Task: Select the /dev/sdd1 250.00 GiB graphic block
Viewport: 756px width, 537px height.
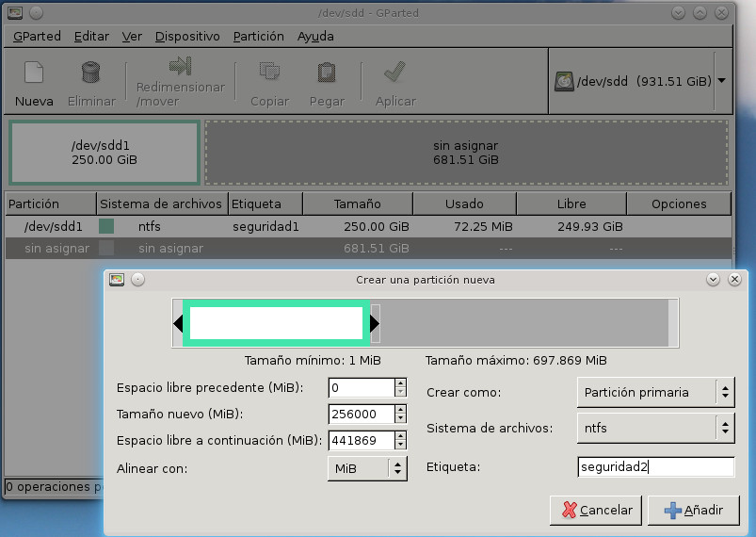Action: point(105,153)
